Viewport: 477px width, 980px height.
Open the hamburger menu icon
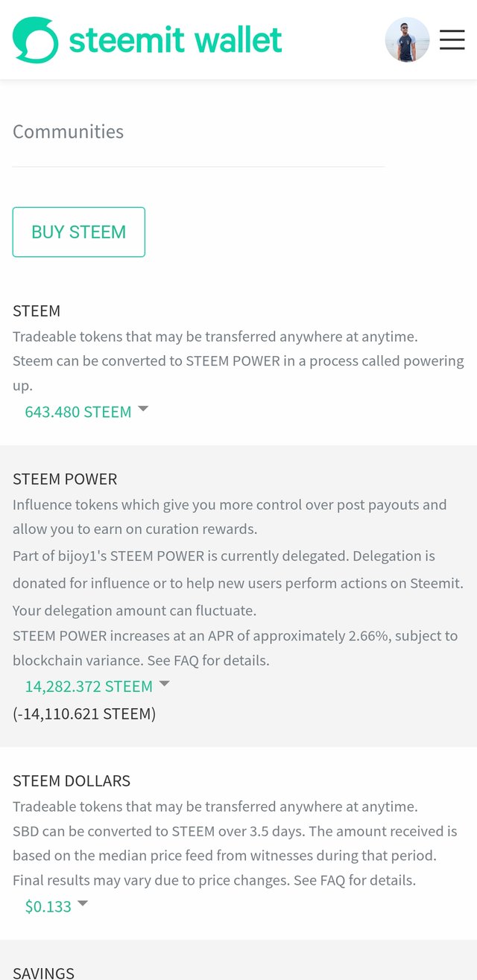click(x=452, y=39)
